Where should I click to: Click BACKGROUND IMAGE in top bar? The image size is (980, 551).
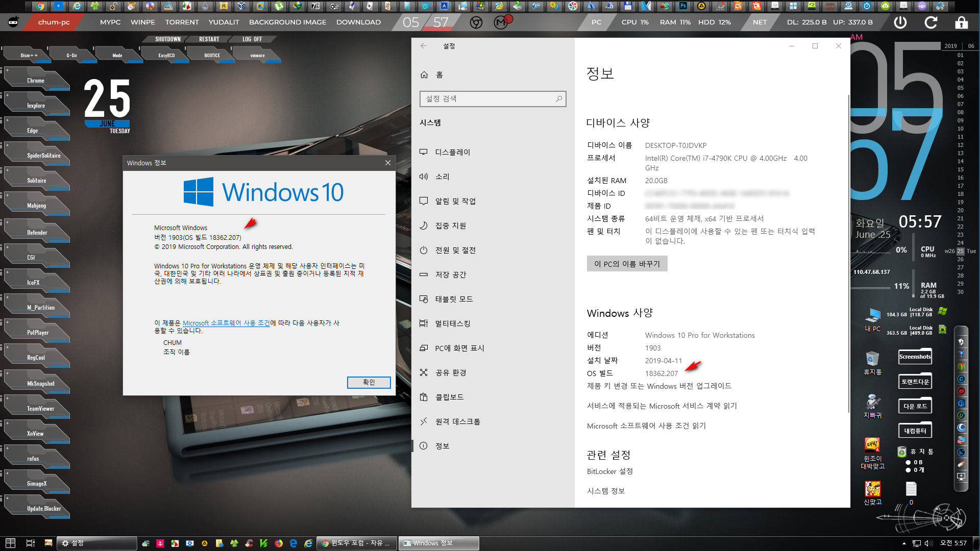[287, 22]
